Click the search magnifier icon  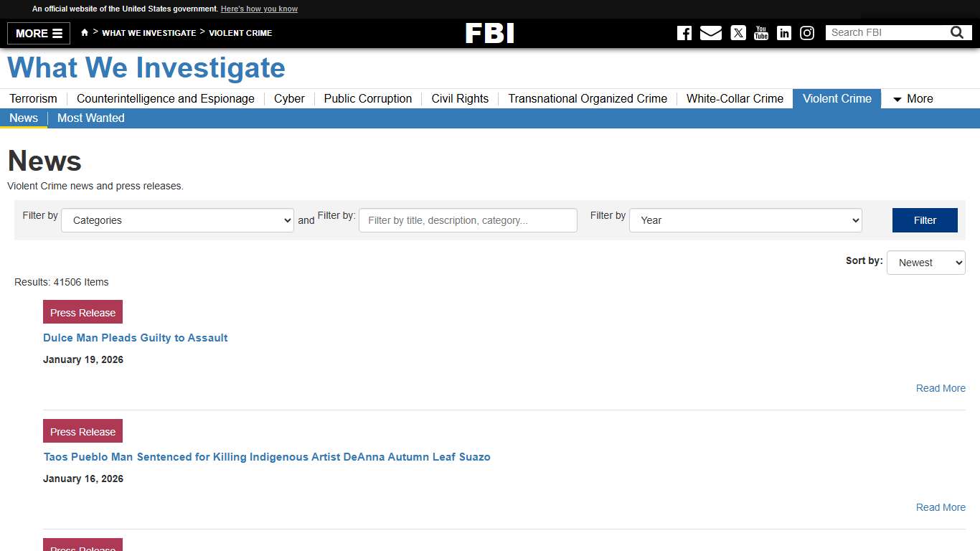click(x=956, y=32)
